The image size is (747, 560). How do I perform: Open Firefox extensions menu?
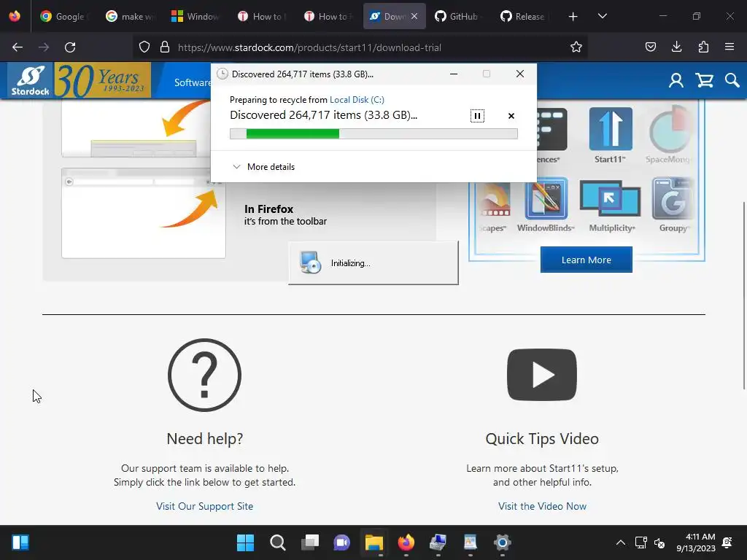pos(703,47)
